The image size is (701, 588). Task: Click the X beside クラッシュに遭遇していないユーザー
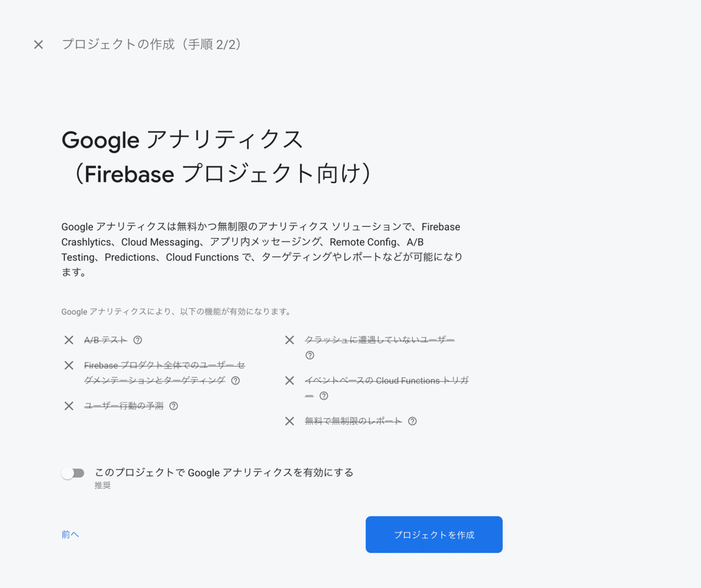tap(289, 340)
